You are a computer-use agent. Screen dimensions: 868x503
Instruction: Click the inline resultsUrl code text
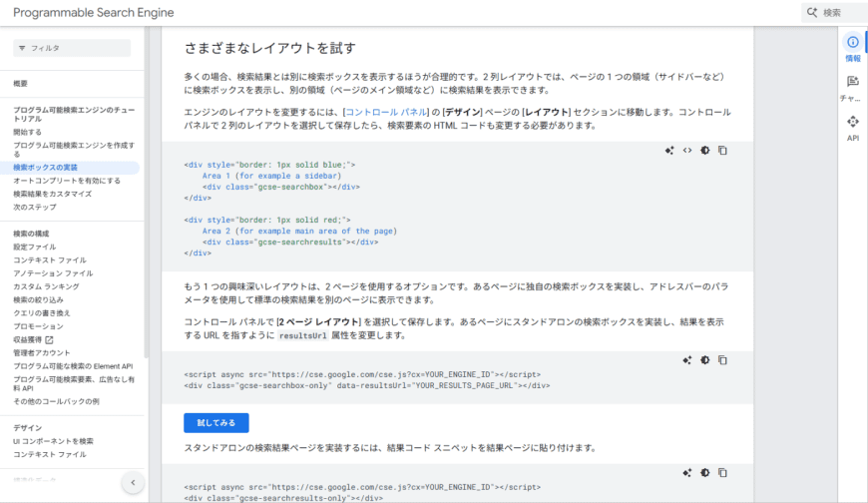[x=303, y=335]
